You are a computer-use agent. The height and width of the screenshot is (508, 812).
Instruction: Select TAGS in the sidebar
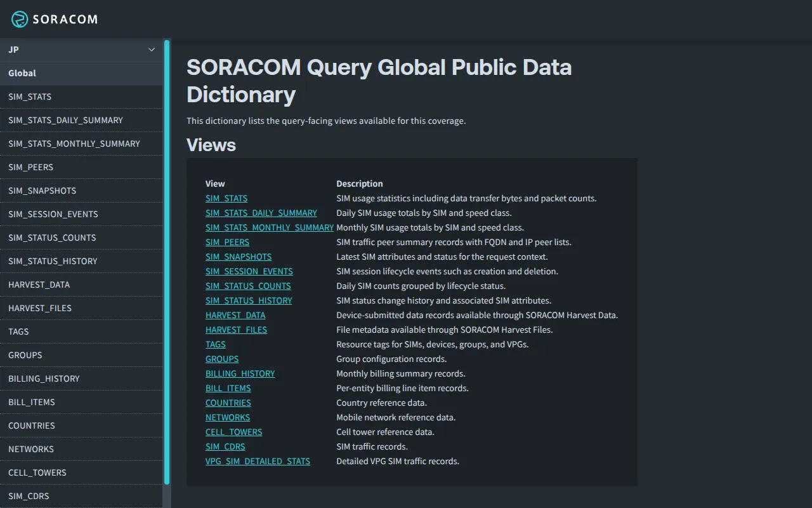(x=81, y=331)
